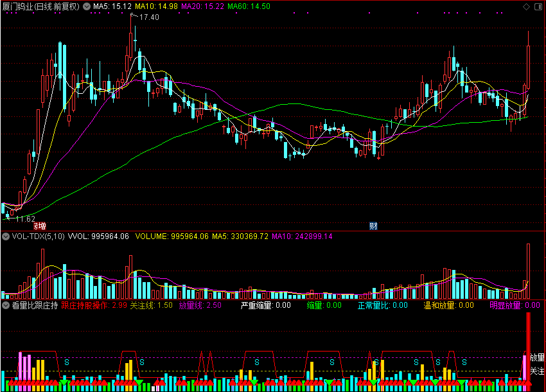Select 关注线: 1.50 legend
This screenshot has width=546, height=392.
pos(152,306)
